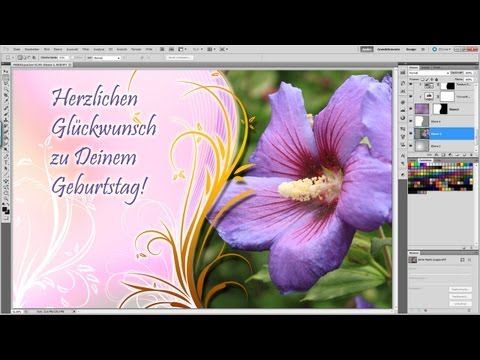Click the Add to Selection mode icon
This screenshot has width=480, height=360.
coord(25,58)
